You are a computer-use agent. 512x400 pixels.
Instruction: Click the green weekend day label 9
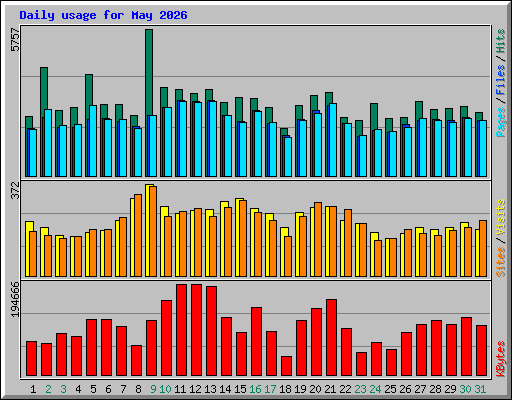[x=153, y=389]
